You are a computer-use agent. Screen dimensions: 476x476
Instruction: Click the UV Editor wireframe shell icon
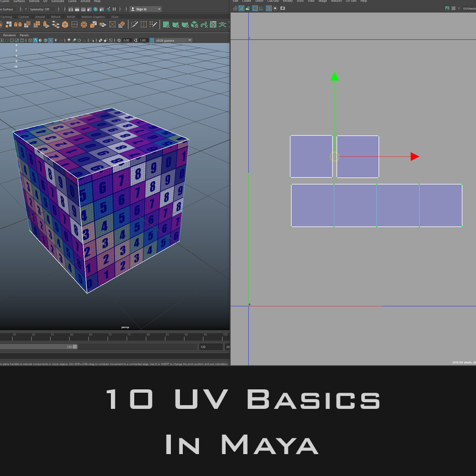tap(235, 8)
